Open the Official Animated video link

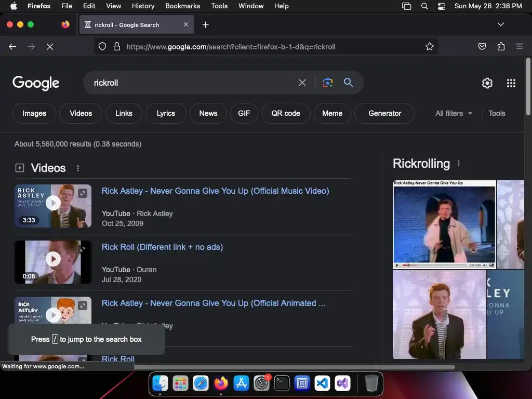pos(214,303)
